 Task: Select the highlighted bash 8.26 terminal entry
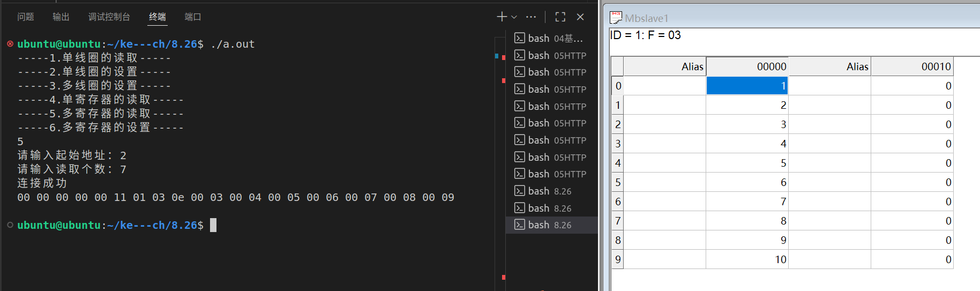552,225
